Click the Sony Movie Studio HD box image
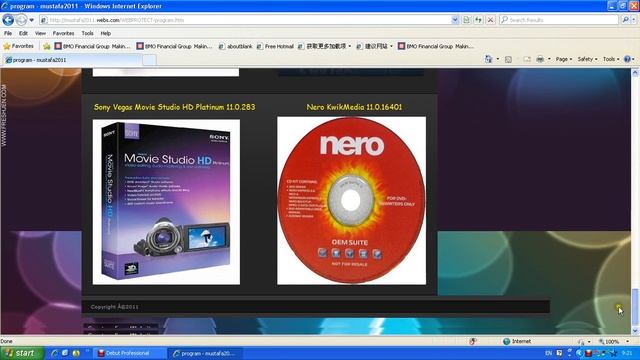 click(166, 202)
